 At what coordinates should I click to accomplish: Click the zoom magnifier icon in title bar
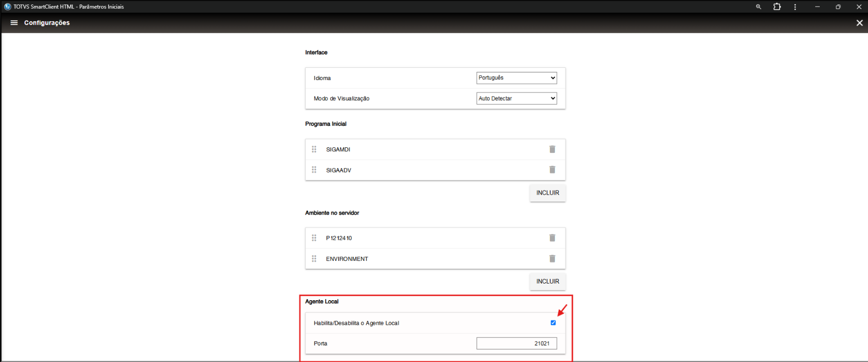coord(758,7)
